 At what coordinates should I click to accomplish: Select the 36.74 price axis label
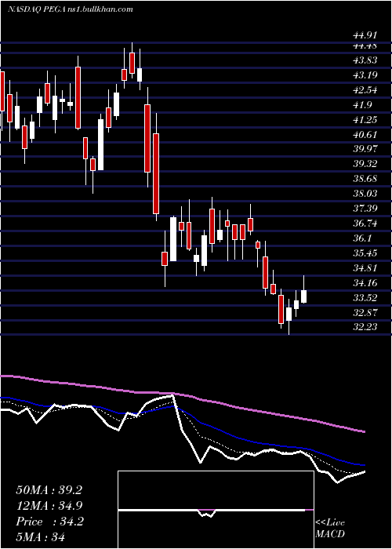point(365,223)
